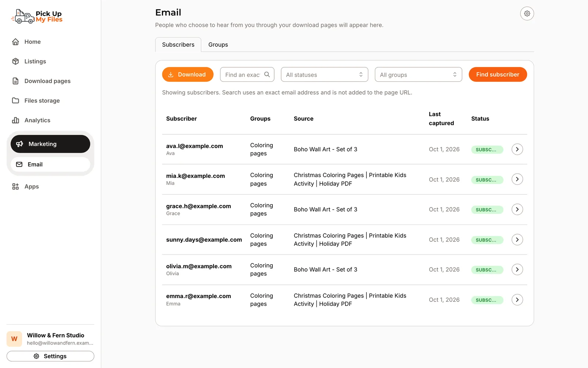The height and width of the screenshot is (368, 588).
Task: Click Christmas Coloring Pages source in mia.k row
Action: pos(350,179)
